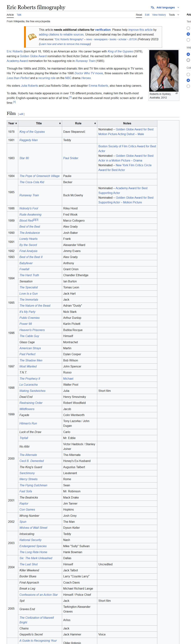Click JSTOR find sources link
Screen dimensions: 191x644
(x=133, y=39)
